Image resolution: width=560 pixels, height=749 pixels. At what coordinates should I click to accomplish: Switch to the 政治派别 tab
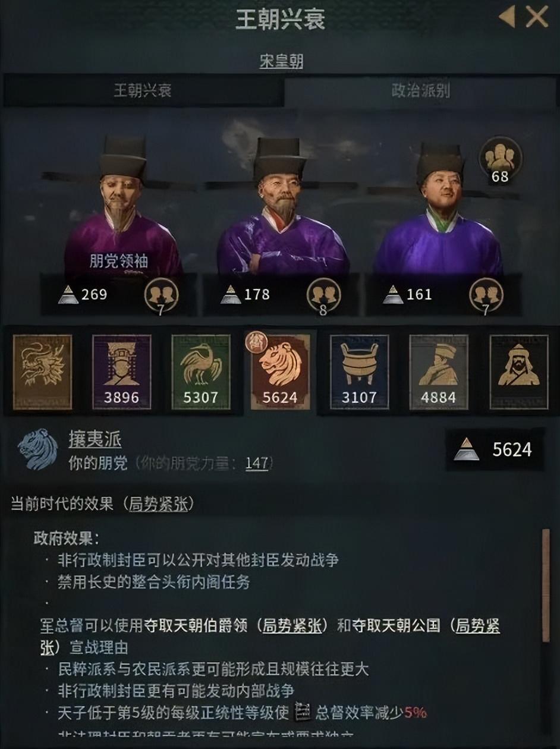[420, 91]
